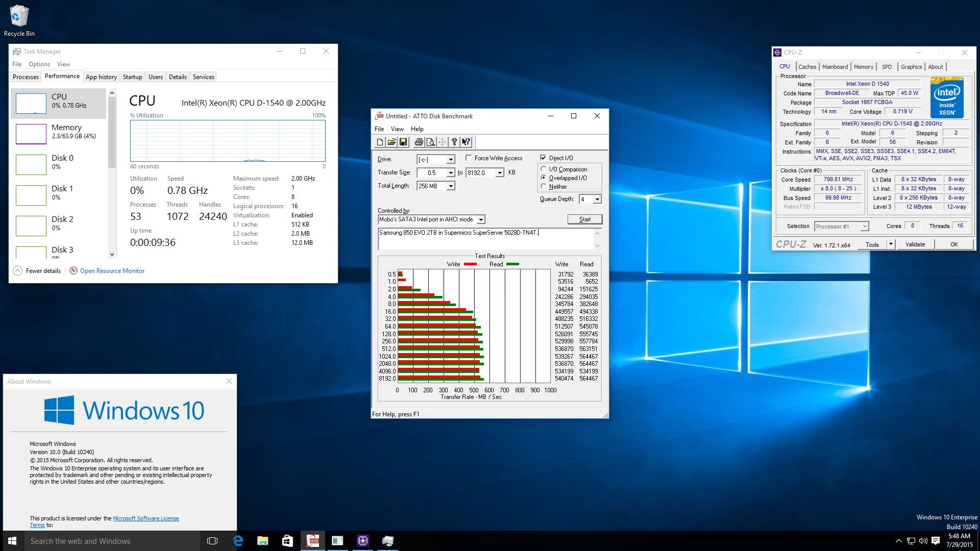The height and width of the screenshot is (551, 980).
Task: Click the network tray icon
Action: [911, 541]
